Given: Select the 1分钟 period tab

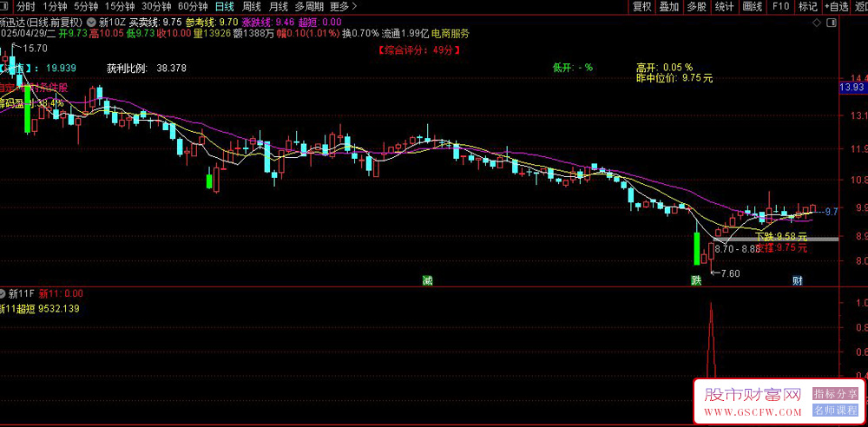Looking at the screenshot, I should pyautogui.click(x=55, y=7).
